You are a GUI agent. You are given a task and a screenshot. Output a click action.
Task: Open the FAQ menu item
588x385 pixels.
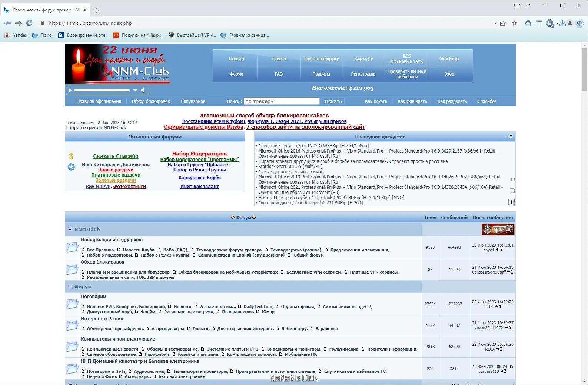click(x=279, y=74)
